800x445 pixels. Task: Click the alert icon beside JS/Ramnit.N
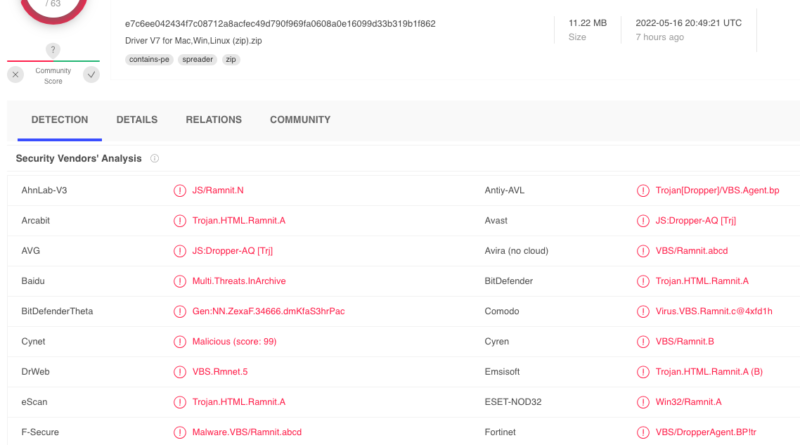click(x=180, y=191)
